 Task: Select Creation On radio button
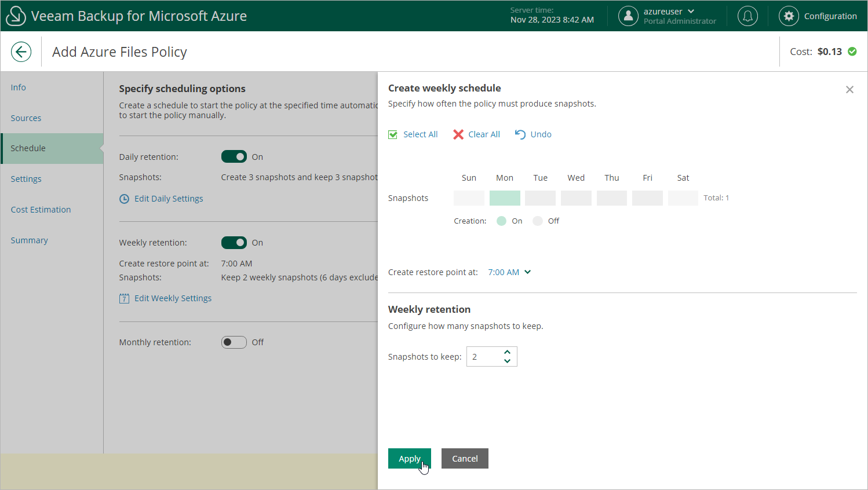point(502,221)
